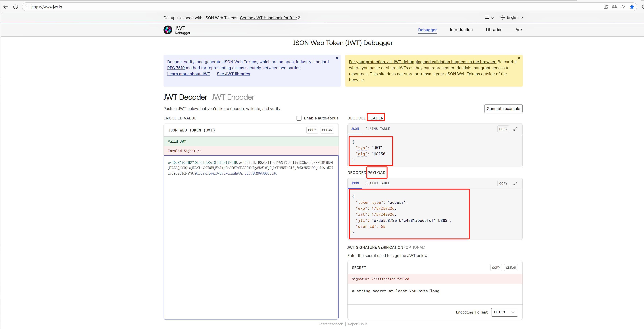Screen dimensions: 644x329
Task: Open the Ask nav item
Action: pos(519,30)
